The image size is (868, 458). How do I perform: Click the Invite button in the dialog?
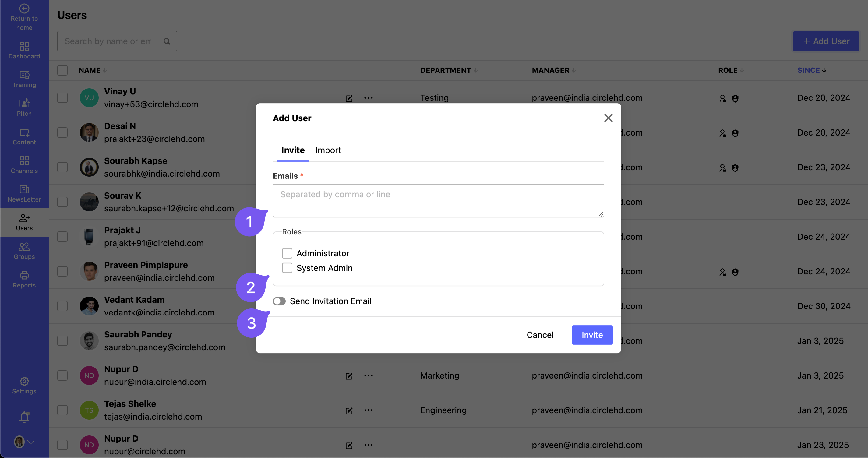(x=592, y=335)
